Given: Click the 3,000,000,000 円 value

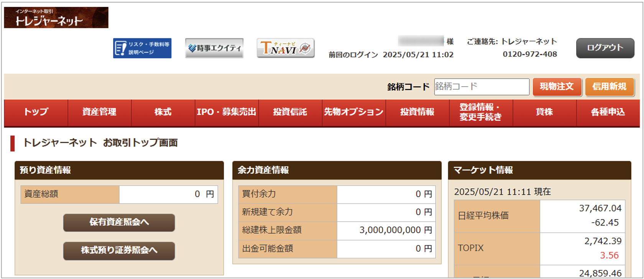Looking at the screenshot, I should click(396, 230).
